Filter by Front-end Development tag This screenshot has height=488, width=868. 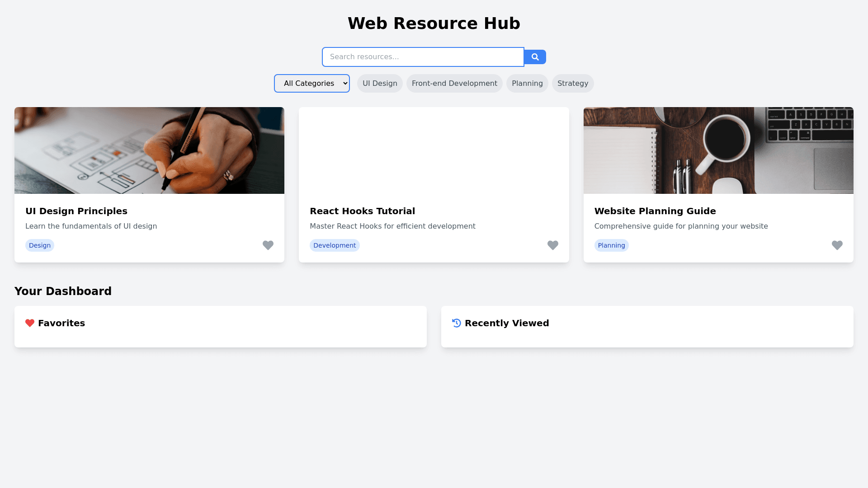(454, 84)
